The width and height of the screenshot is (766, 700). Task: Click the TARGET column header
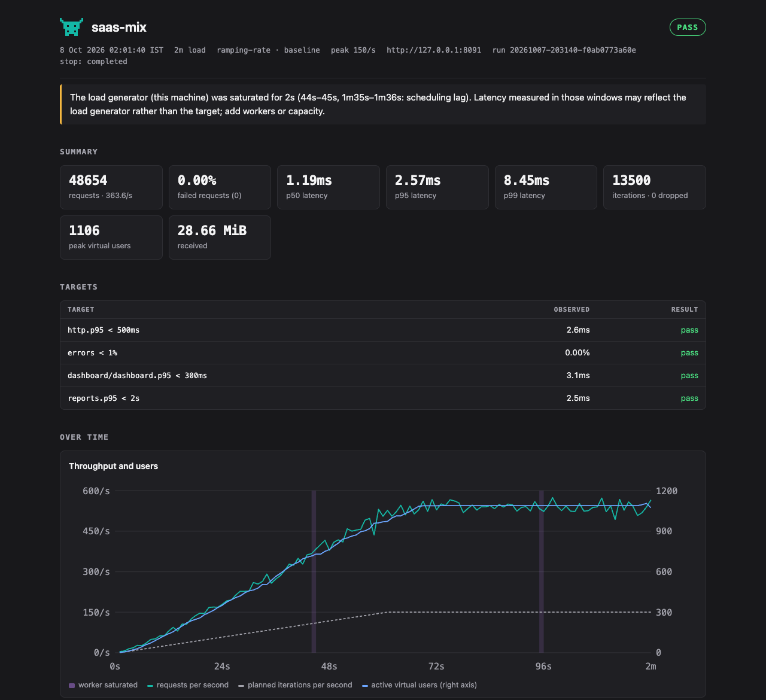coord(81,310)
